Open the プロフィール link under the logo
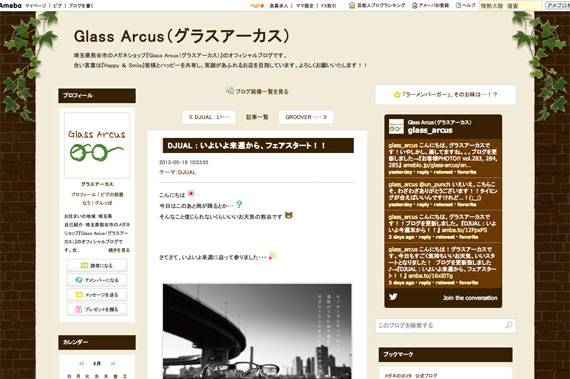This screenshot has height=379, width=570. click(83, 195)
